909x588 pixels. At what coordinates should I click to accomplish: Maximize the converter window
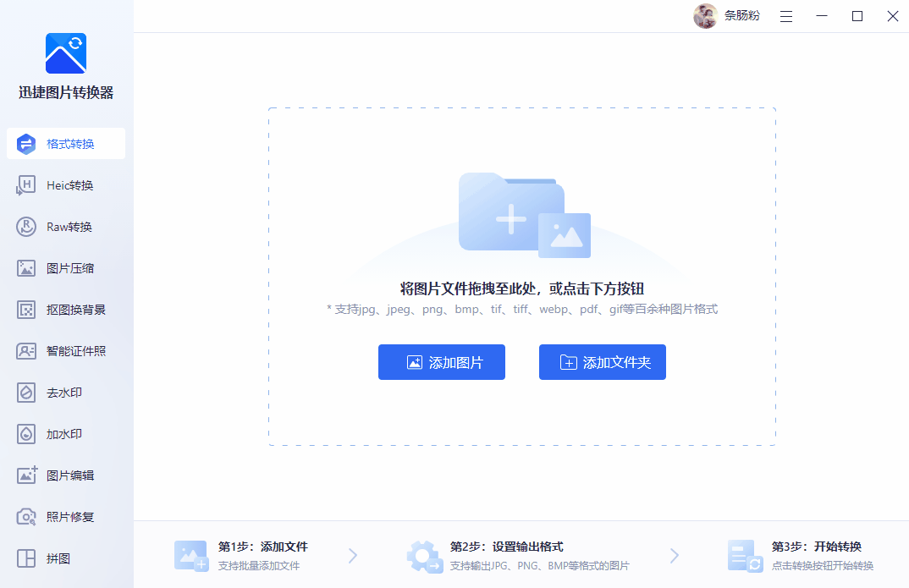[x=857, y=16]
